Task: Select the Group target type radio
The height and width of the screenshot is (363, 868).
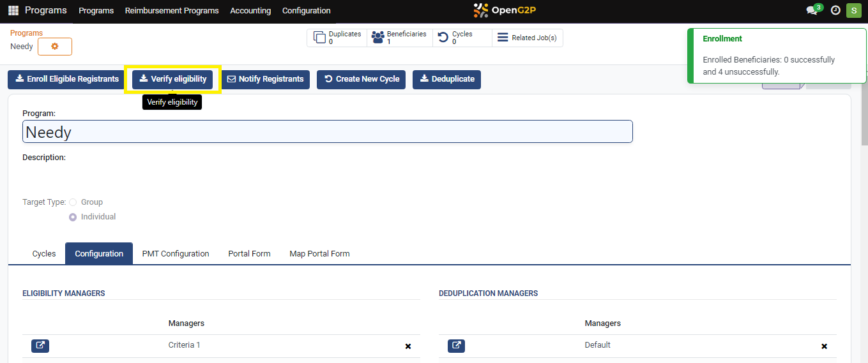Action: [73, 202]
